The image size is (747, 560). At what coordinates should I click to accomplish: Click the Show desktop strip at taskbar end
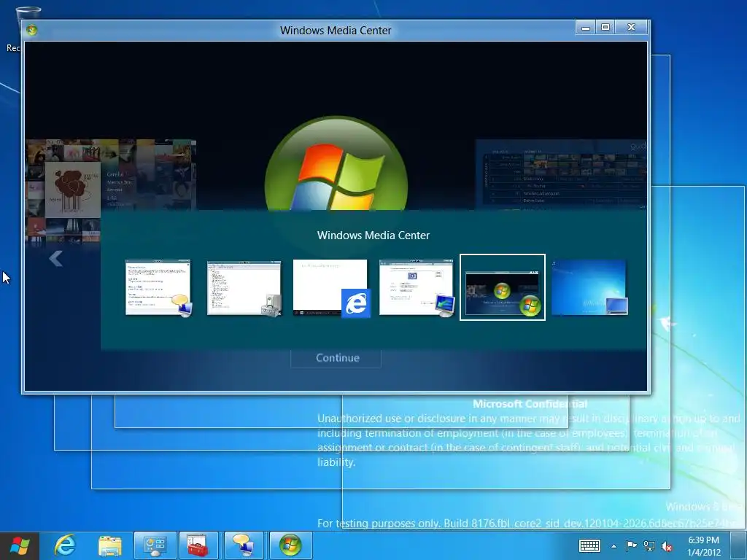(x=739, y=545)
